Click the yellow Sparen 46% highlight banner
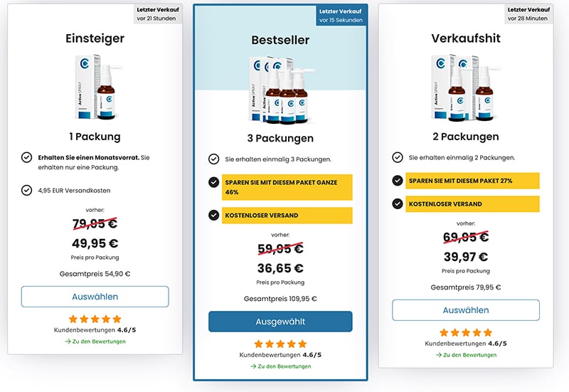Viewport: 569px width, 392px height. tap(287, 187)
